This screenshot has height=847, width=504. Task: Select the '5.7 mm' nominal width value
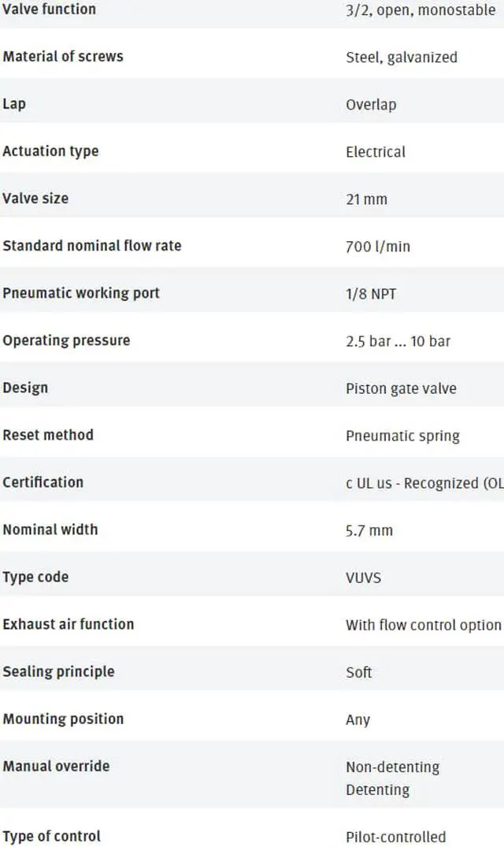(x=369, y=530)
